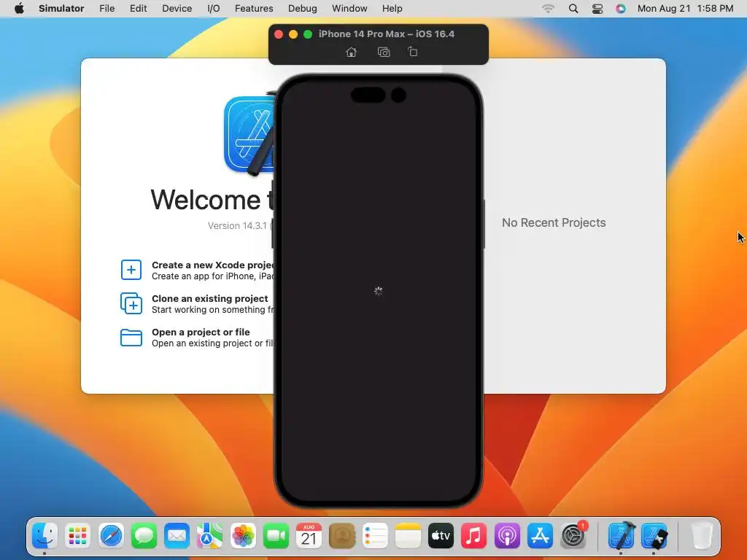Open the Window menu
The height and width of the screenshot is (560, 747).
(349, 8)
